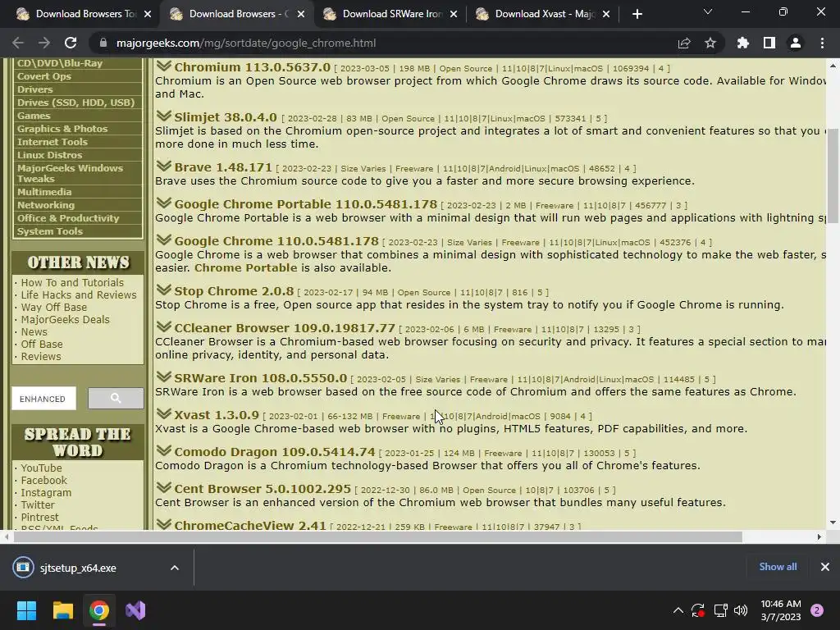Close the downloads bar
This screenshot has height=630, width=840.
pyautogui.click(x=825, y=567)
